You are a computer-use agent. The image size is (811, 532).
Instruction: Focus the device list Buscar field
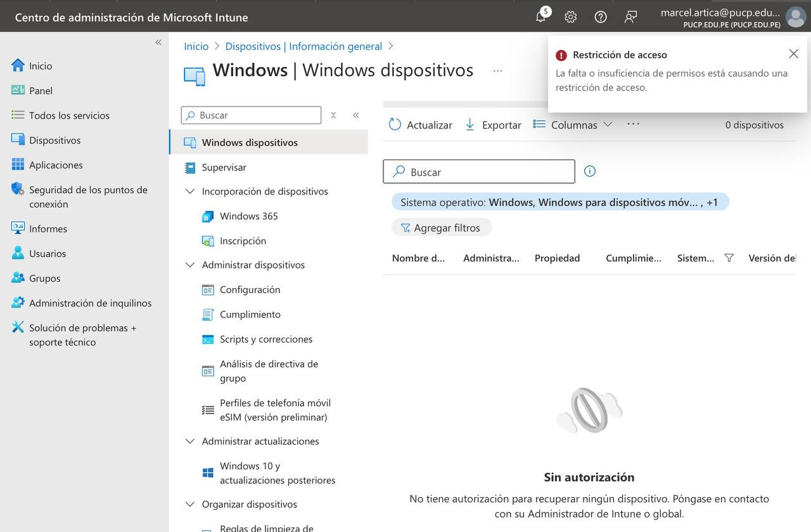click(x=479, y=172)
